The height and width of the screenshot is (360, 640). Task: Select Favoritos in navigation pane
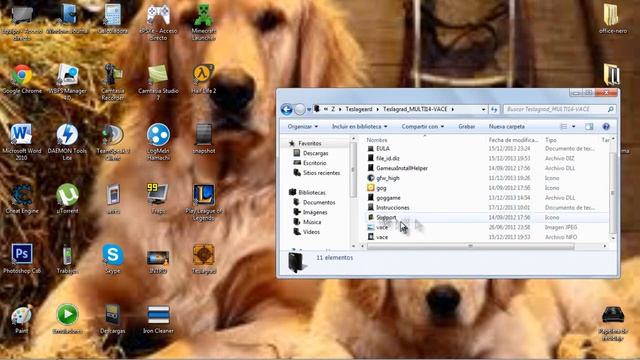click(x=310, y=143)
